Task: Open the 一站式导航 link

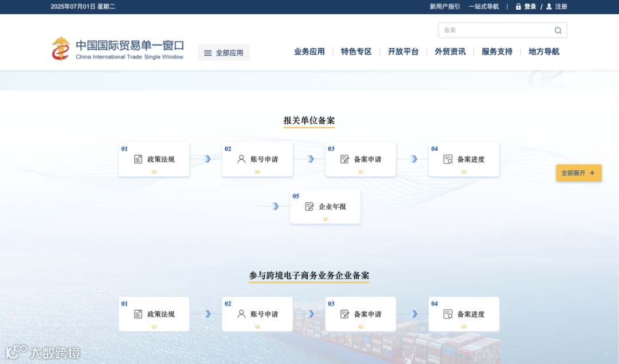Action: (x=484, y=7)
